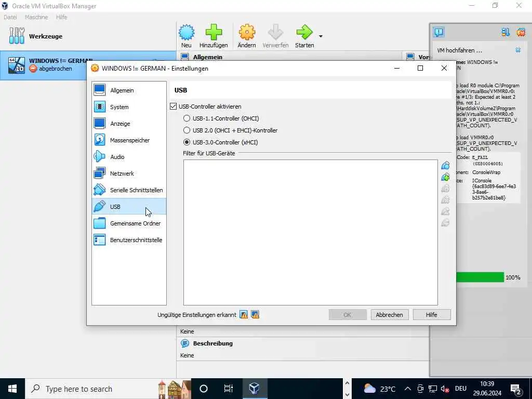The image size is (532, 399).
Task: Open Task View on the taskbar
Action: tap(229, 389)
